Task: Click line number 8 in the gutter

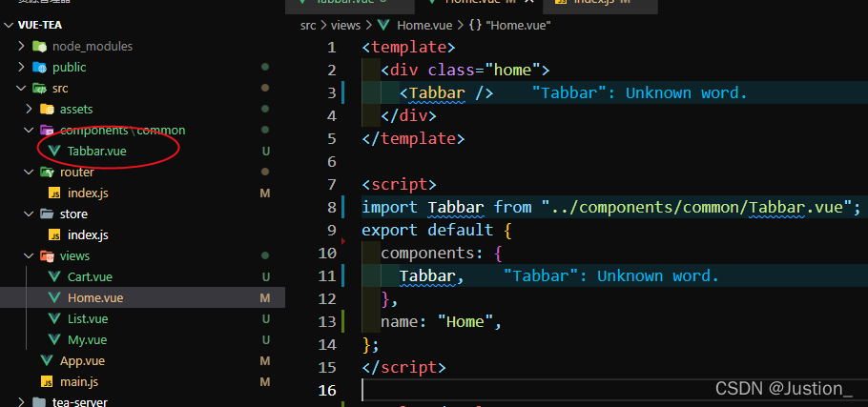Action: 331,208
